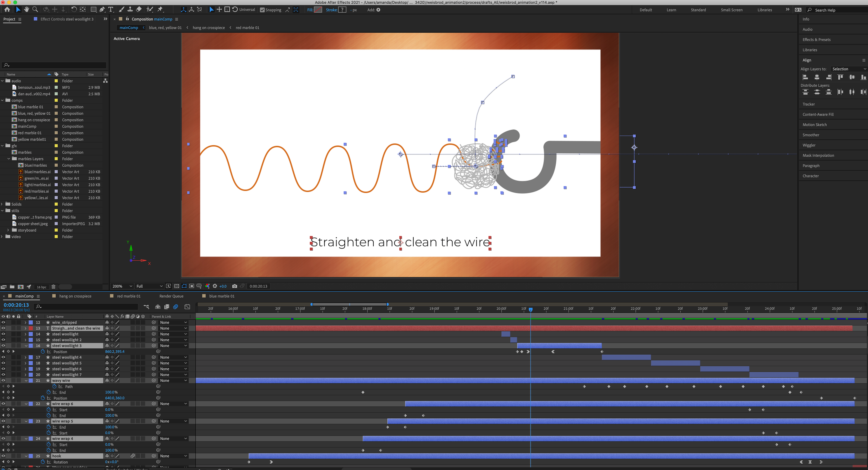Viewport: 868px width, 470px height.
Task: Click the Fill color swatch
Action: 318,10
